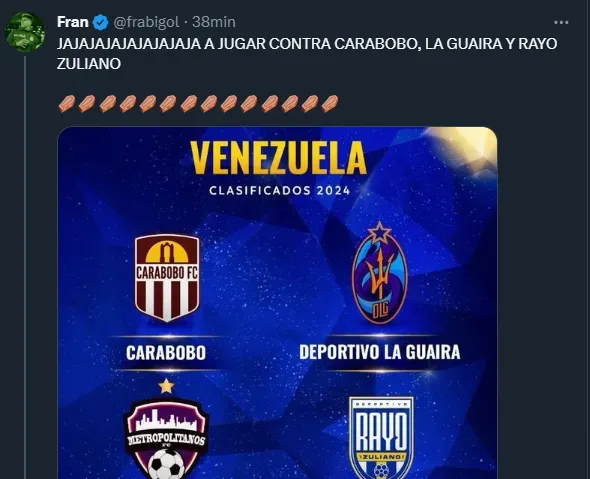Click the first coffin emoji in the row
The width and height of the screenshot is (590, 479).
click(67, 103)
